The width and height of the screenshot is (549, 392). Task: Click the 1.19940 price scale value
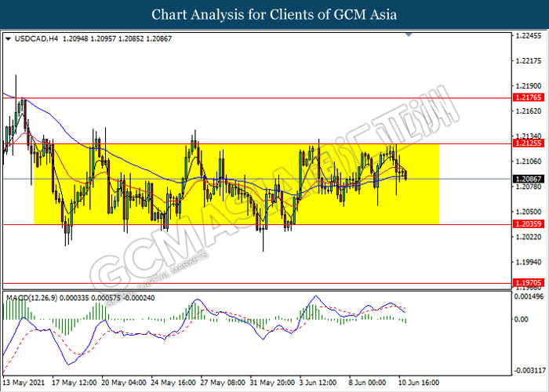coord(529,262)
